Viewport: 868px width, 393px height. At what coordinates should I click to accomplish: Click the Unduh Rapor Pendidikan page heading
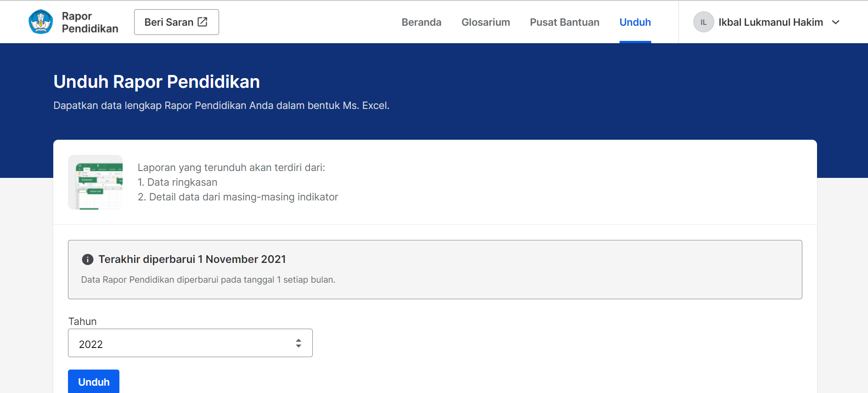157,82
